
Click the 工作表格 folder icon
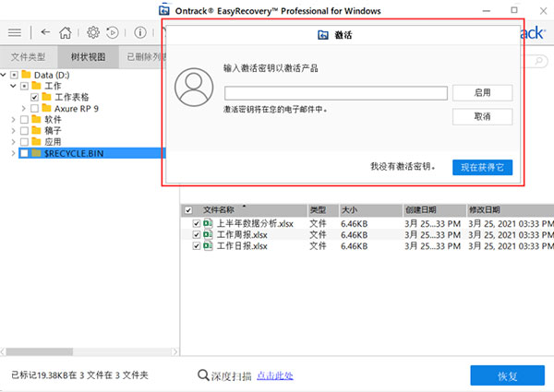pyautogui.click(x=46, y=97)
